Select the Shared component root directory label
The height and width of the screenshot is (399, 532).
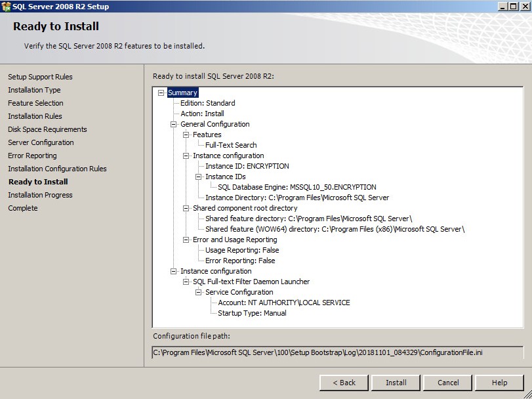[x=245, y=208]
